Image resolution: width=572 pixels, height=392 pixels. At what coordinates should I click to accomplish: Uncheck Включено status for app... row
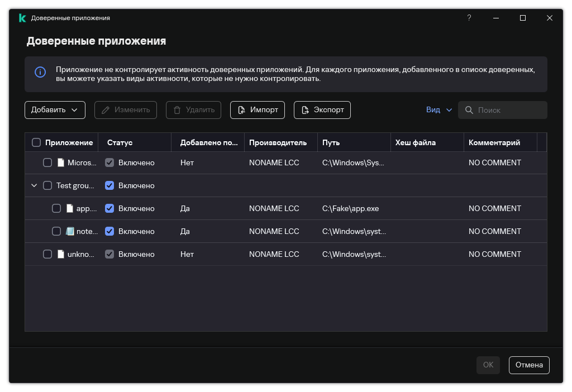coord(109,209)
